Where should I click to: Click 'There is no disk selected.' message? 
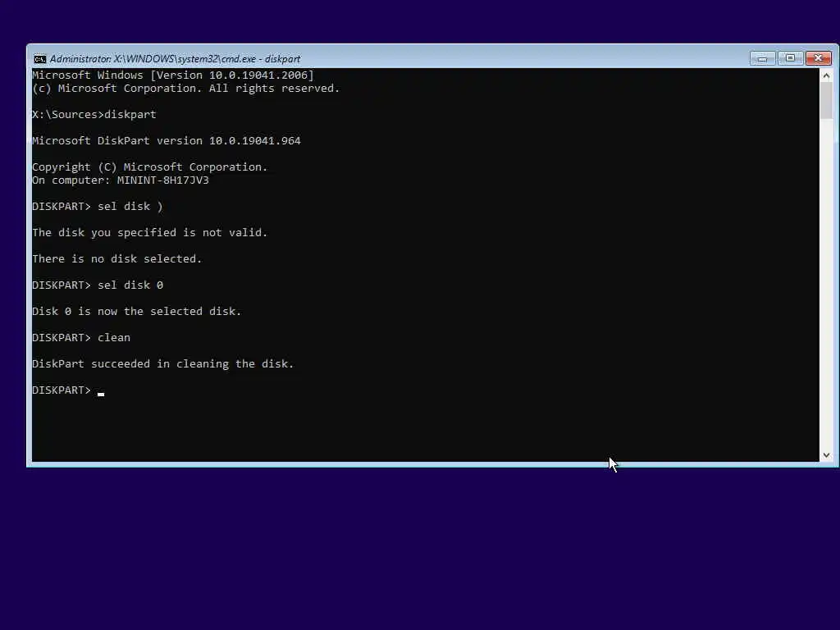117,258
